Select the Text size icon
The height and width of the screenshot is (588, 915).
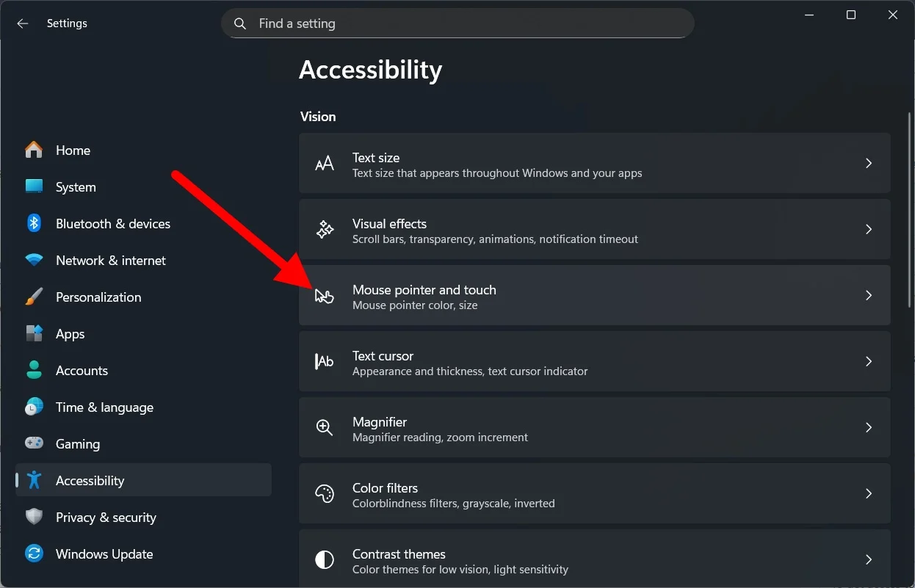tap(324, 163)
